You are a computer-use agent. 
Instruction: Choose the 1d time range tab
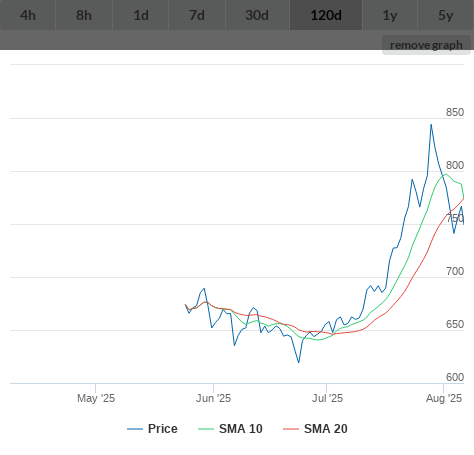point(141,15)
